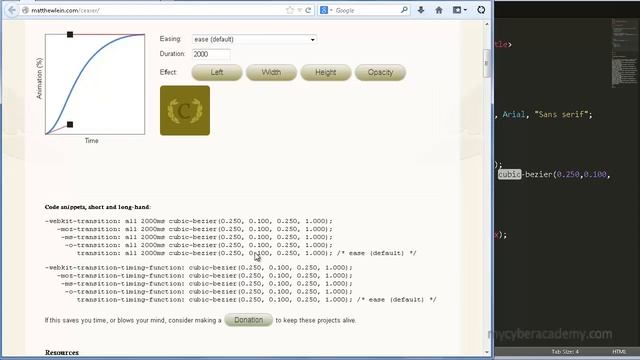Go to browser home page icon
The height and width of the screenshot is (360, 640).
pos(439,10)
